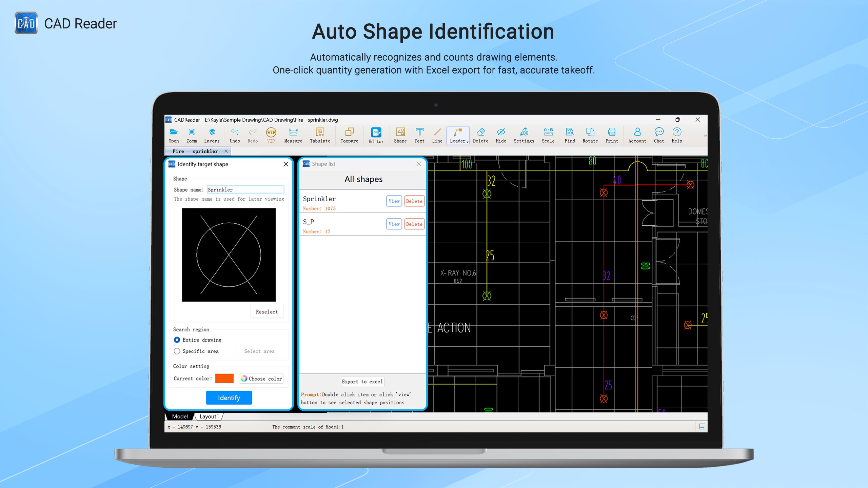Select the Shape identification tool
This screenshot has width=868, height=488.
click(400, 136)
